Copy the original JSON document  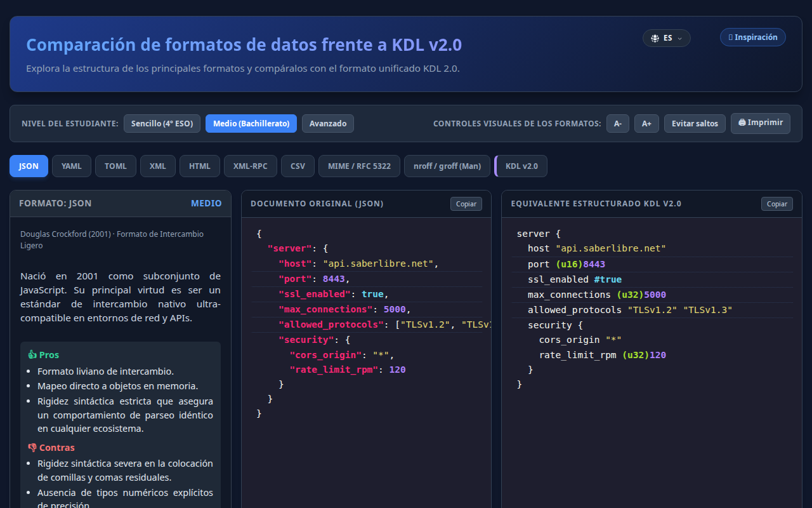pos(466,204)
